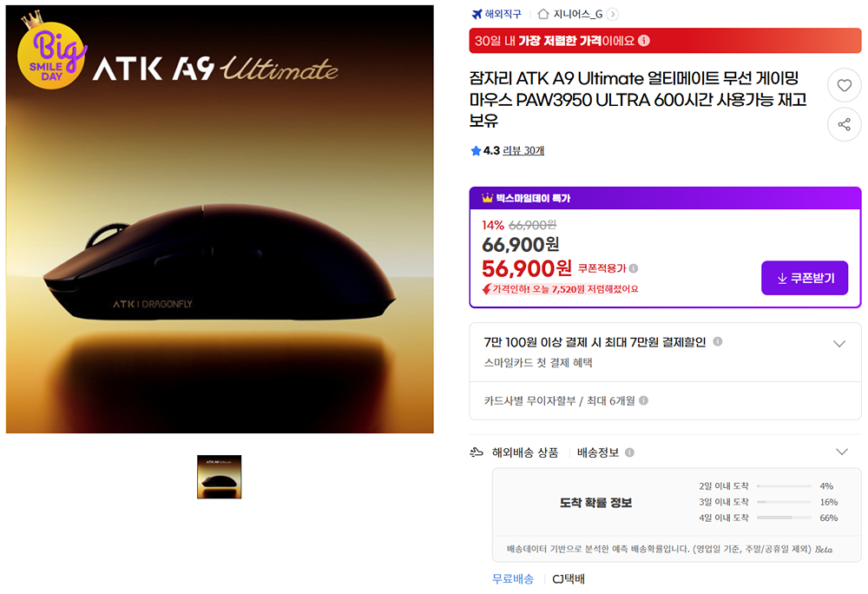Click info icon beside 쿠폰적용가
This screenshot has height=594, width=868.
tap(634, 268)
